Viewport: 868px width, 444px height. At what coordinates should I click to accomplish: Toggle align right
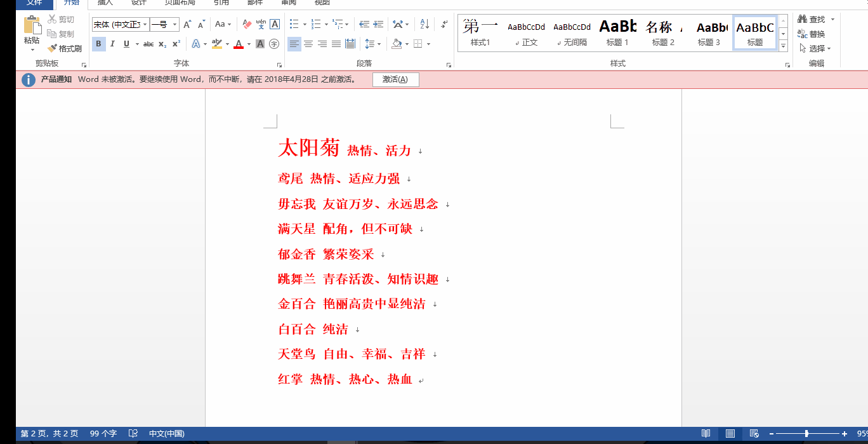tap(322, 44)
